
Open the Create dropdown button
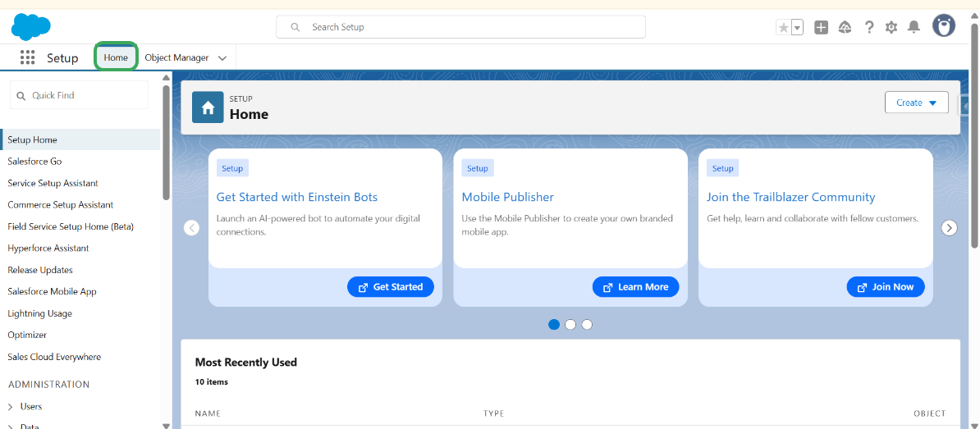(x=917, y=103)
